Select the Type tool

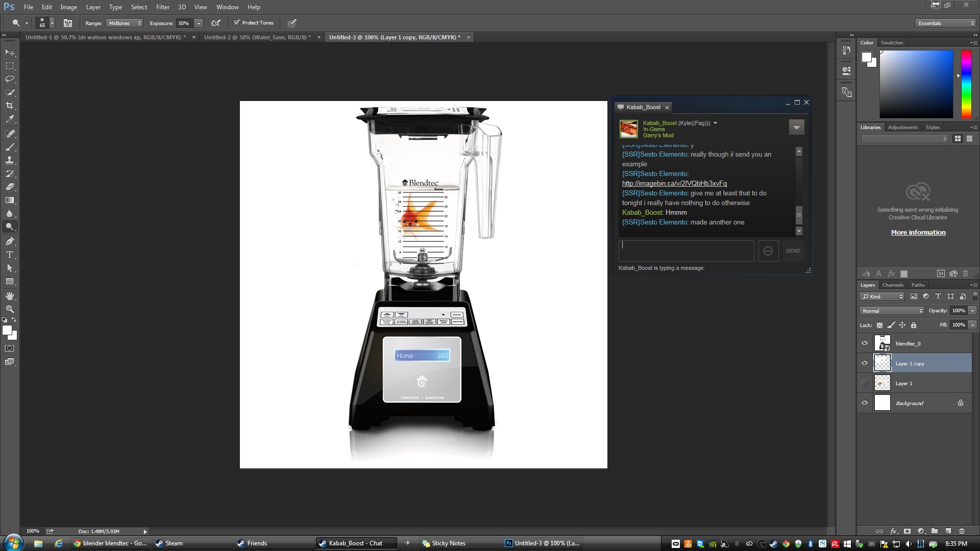click(10, 255)
